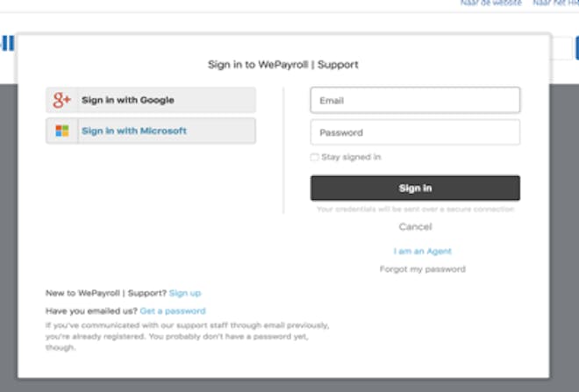
Task: Select Forgot my password
Action: (x=422, y=269)
